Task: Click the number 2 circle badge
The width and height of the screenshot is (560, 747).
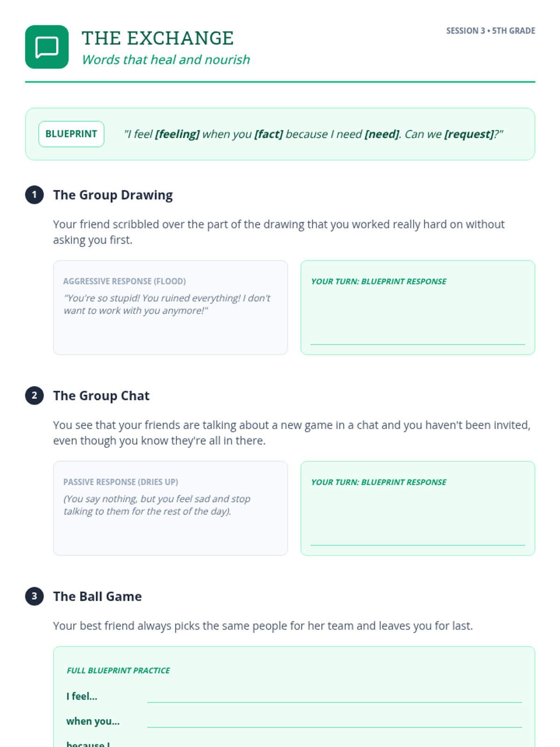Action: pos(34,395)
